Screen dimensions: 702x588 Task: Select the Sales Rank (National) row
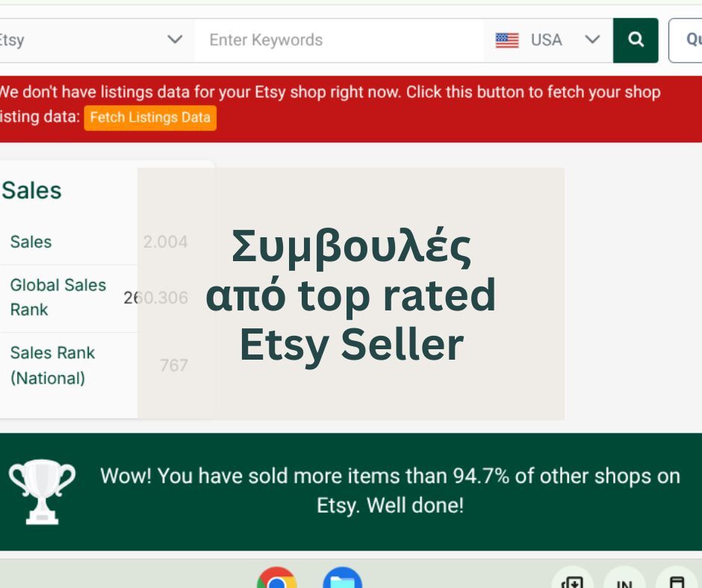[x=67, y=365]
